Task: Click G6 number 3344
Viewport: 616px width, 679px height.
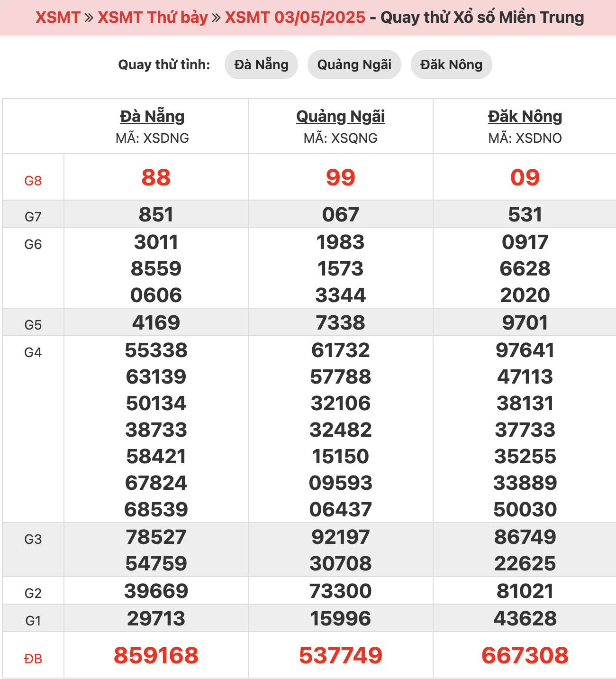Action: pos(341,295)
